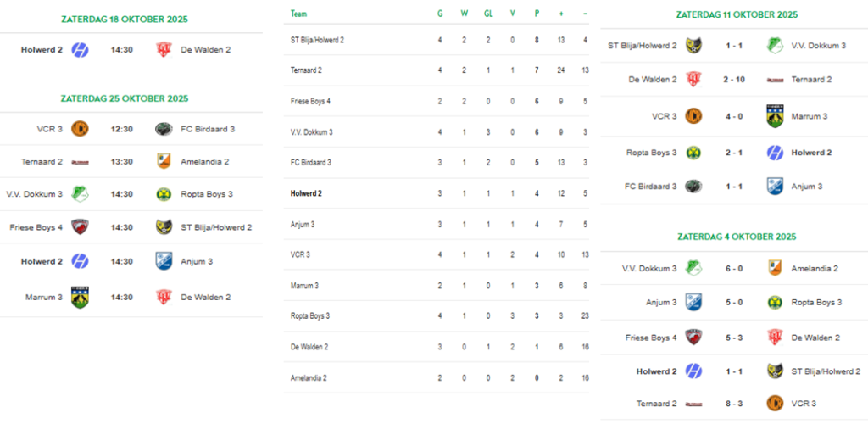Open the VCR 3 crest in the 12:30 fixture
Screen dimensions: 868x424
click(x=80, y=129)
